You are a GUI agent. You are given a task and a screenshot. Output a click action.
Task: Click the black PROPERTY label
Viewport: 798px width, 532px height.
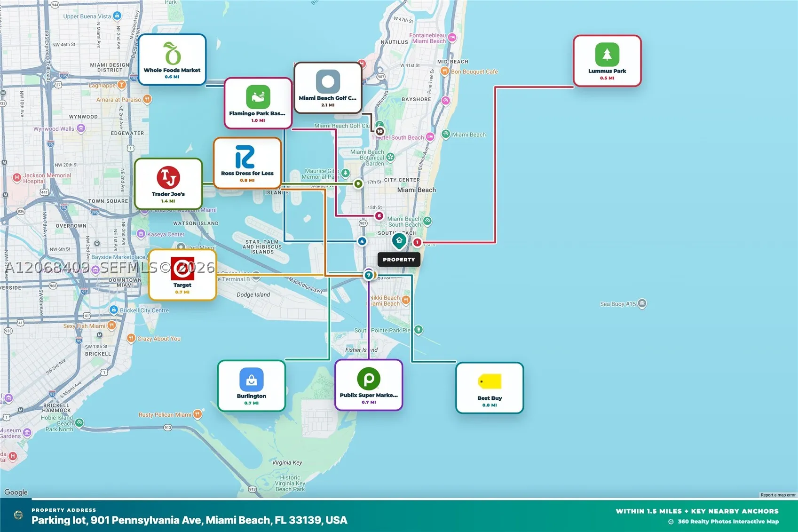[x=399, y=260]
